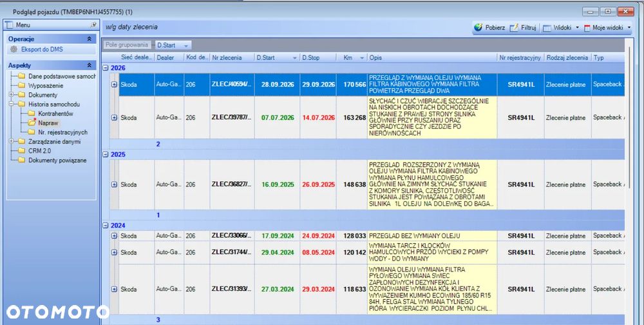Click date 07.07.2026 cell
644x325 pixels.
(277, 117)
